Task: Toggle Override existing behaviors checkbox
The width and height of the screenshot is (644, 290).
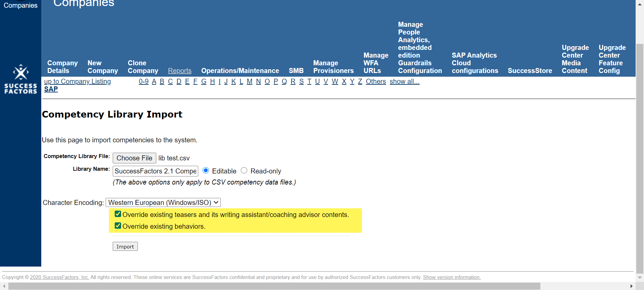Action: 118,226
